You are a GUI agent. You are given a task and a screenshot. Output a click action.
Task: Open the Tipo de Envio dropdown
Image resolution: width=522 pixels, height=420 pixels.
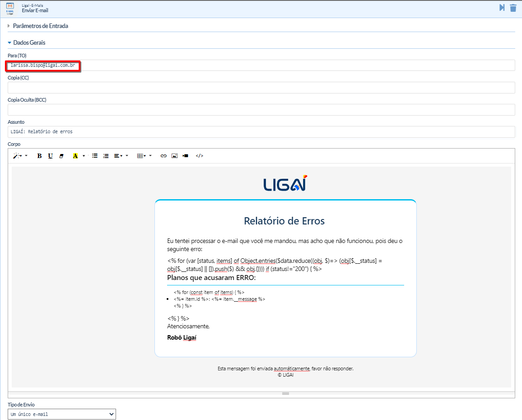coord(62,414)
